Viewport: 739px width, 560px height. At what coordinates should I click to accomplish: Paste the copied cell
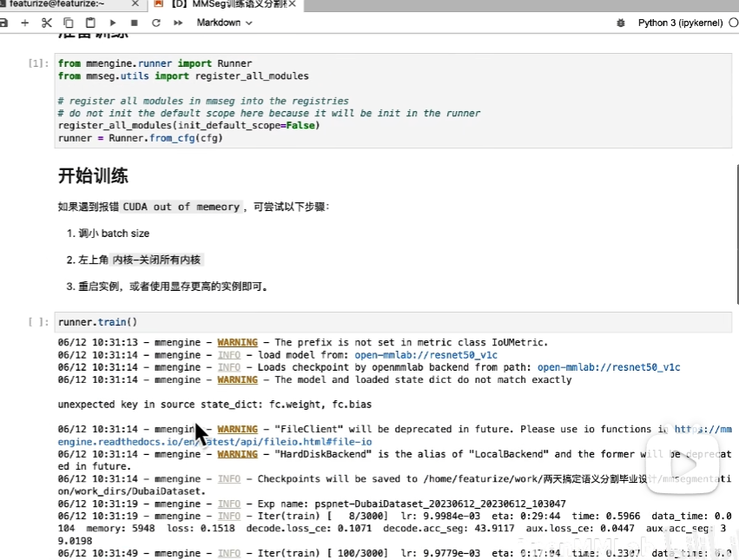click(90, 23)
